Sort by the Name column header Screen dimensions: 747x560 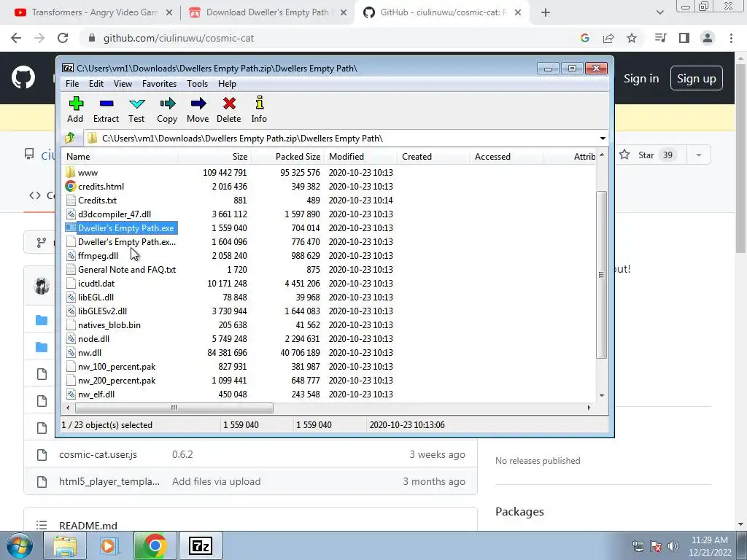[x=120, y=157]
